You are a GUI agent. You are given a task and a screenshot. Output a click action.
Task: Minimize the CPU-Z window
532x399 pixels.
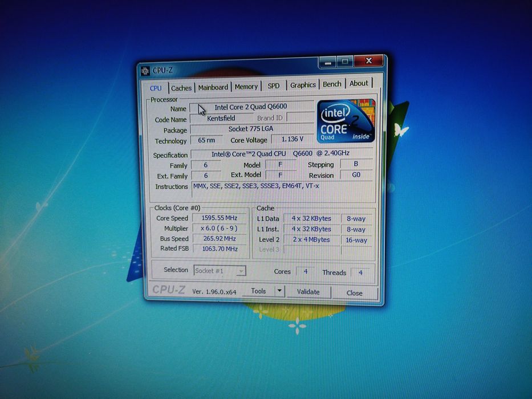point(327,63)
